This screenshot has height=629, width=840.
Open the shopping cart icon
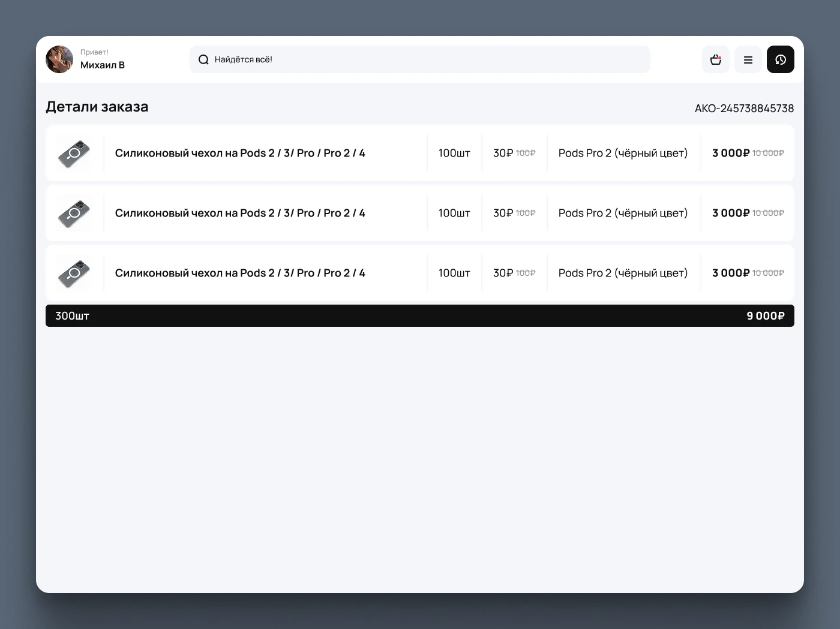[x=715, y=59]
